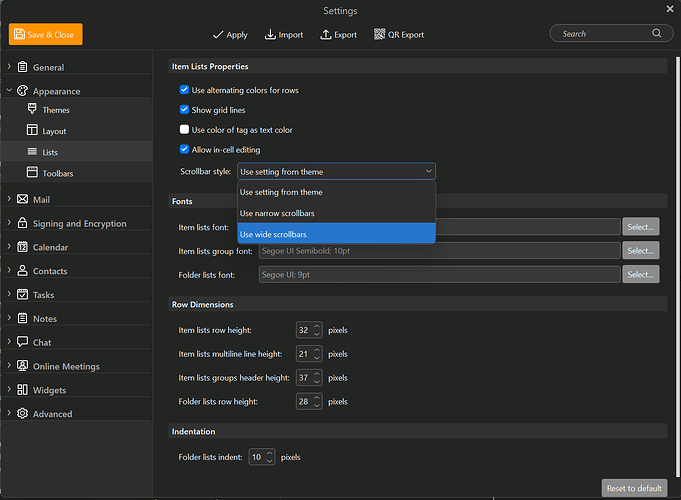Close the Scrollbar style combo box
Screen dimensions: 681x500
point(336,171)
